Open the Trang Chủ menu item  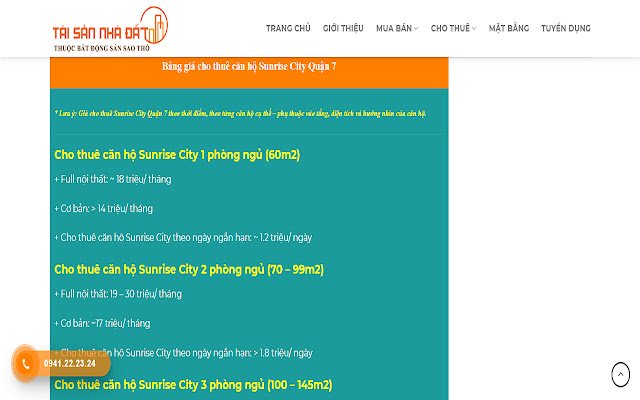coord(288,28)
